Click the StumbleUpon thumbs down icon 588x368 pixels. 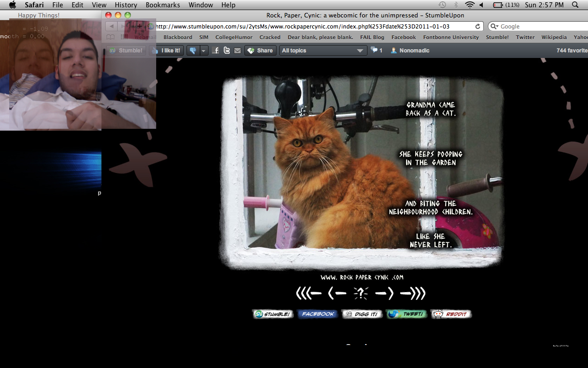[193, 51]
